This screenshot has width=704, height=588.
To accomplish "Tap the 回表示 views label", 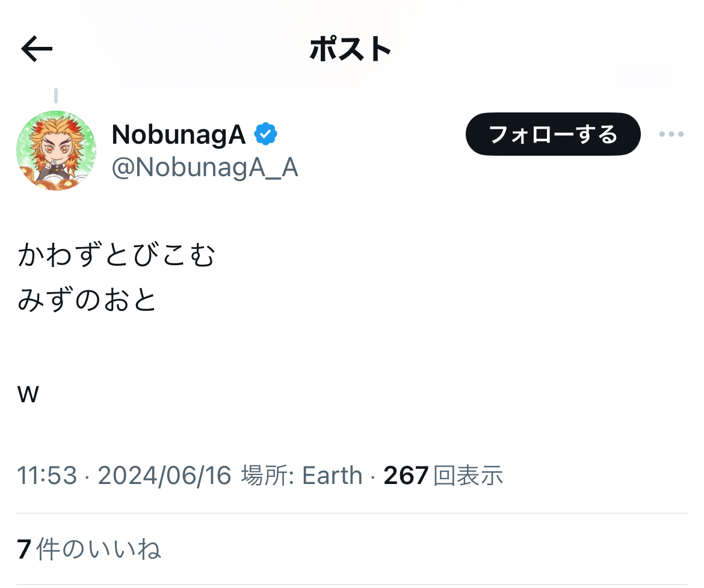I will click(x=468, y=476).
